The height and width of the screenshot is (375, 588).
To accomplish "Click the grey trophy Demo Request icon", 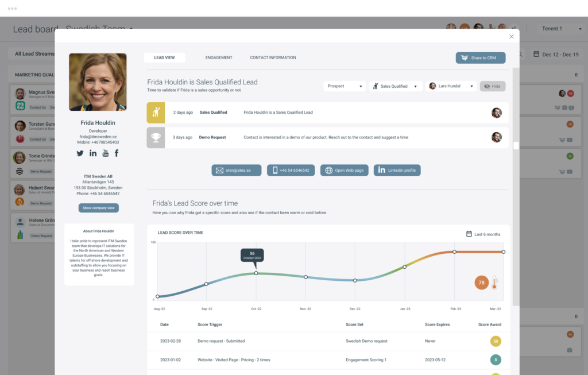I will coord(156,138).
